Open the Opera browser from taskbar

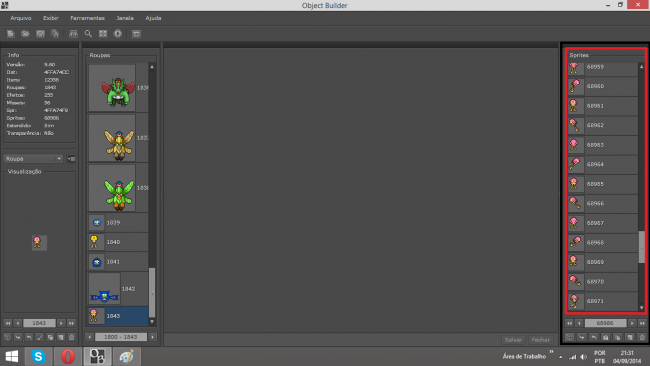pyautogui.click(x=68, y=356)
